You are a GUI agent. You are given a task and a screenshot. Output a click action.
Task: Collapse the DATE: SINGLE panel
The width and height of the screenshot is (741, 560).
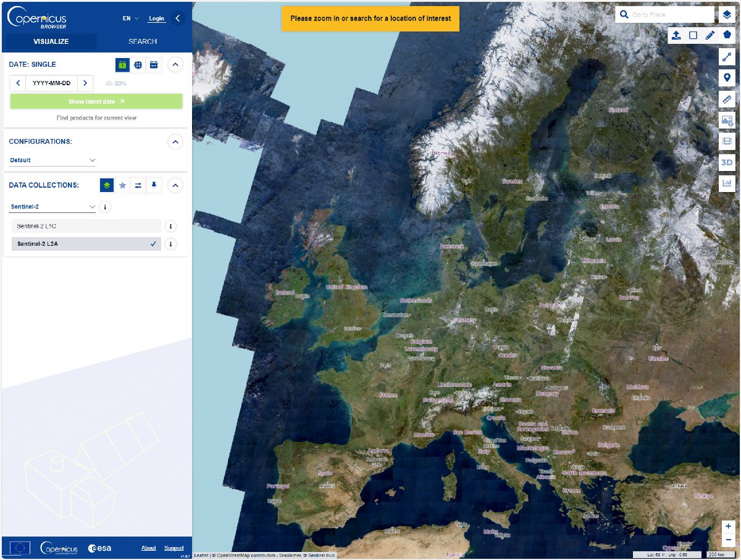coord(175,64)
